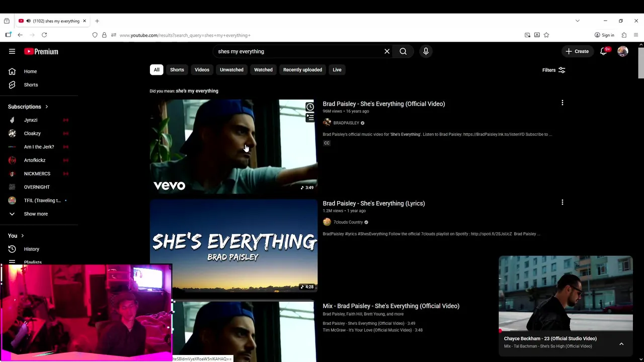Play the She's Everything lyrics thumbnail

click(x=233, y=245)
